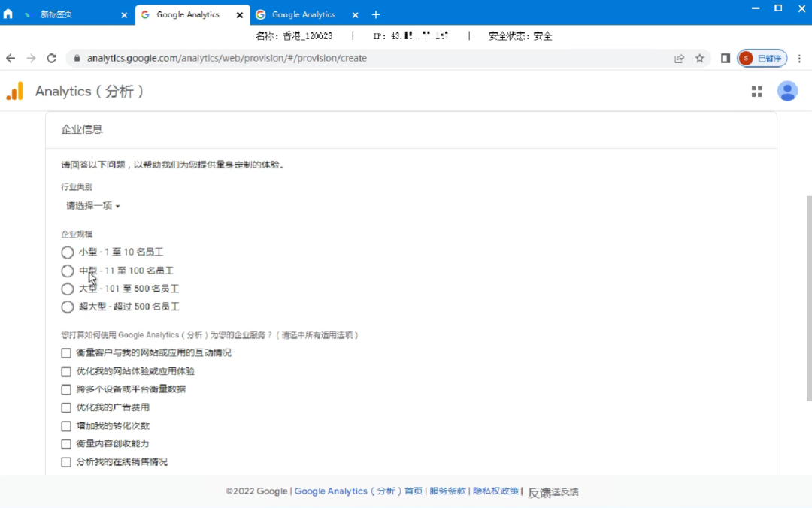
Task: Check 跨多个设备或平台衡量数据
Action: coord(66,389)
